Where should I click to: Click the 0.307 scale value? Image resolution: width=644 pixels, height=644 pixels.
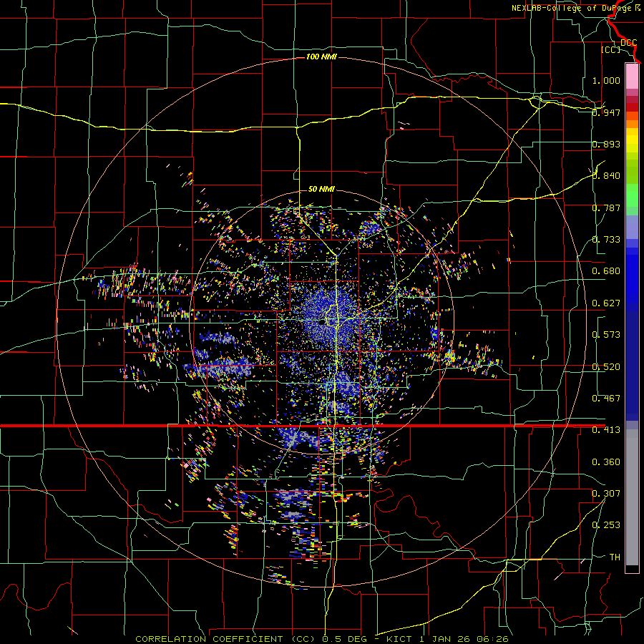[x=606, y=494]
